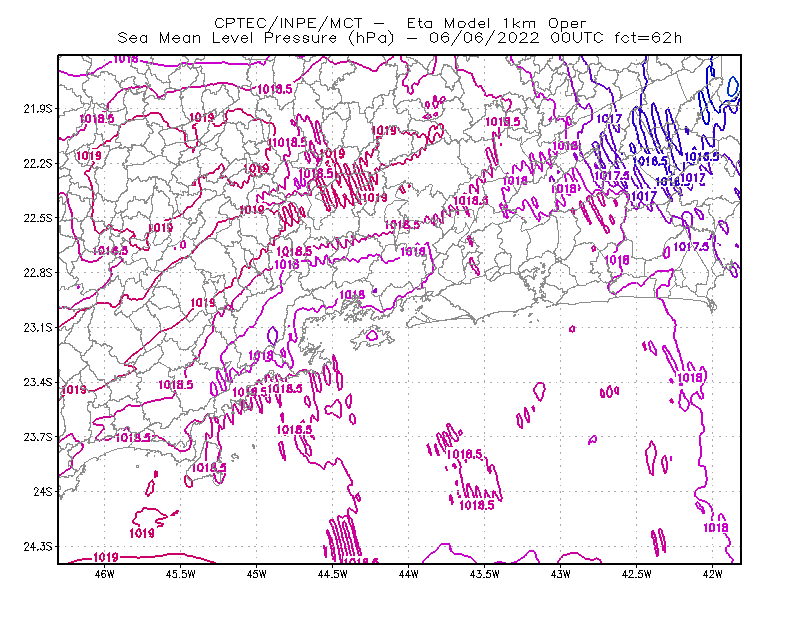Click the 21.9S latitude axis label
800x618 pixels.
point(38,109)
